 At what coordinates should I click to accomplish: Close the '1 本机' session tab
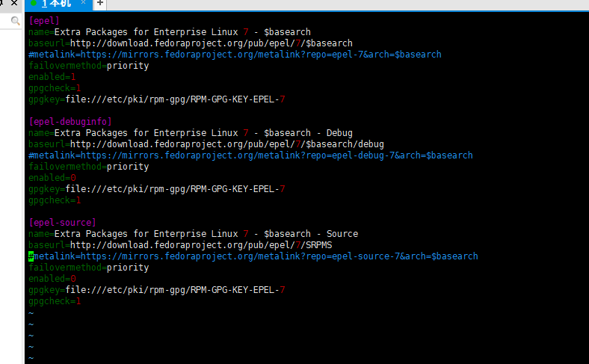click(x=84, y=3)
